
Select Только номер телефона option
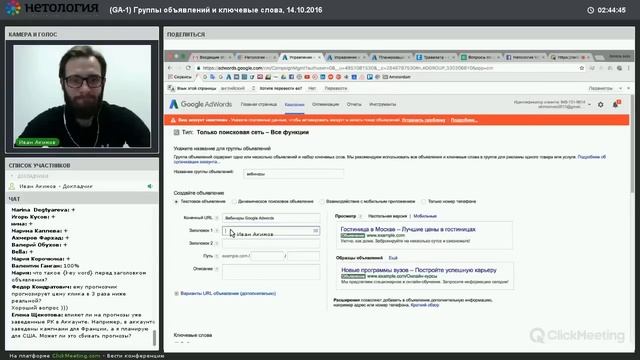pyautogui.click(x=424, y=202)
